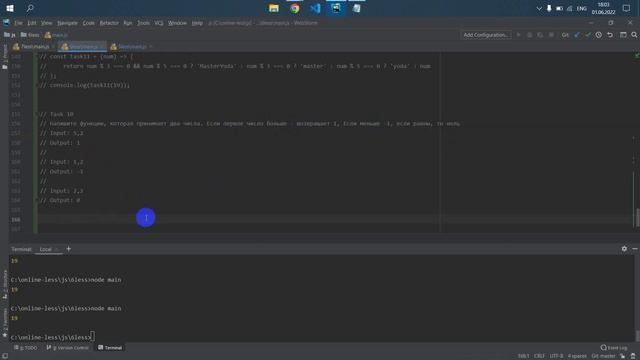Change the UTF-8 file encoding

[x=556, y=356]
